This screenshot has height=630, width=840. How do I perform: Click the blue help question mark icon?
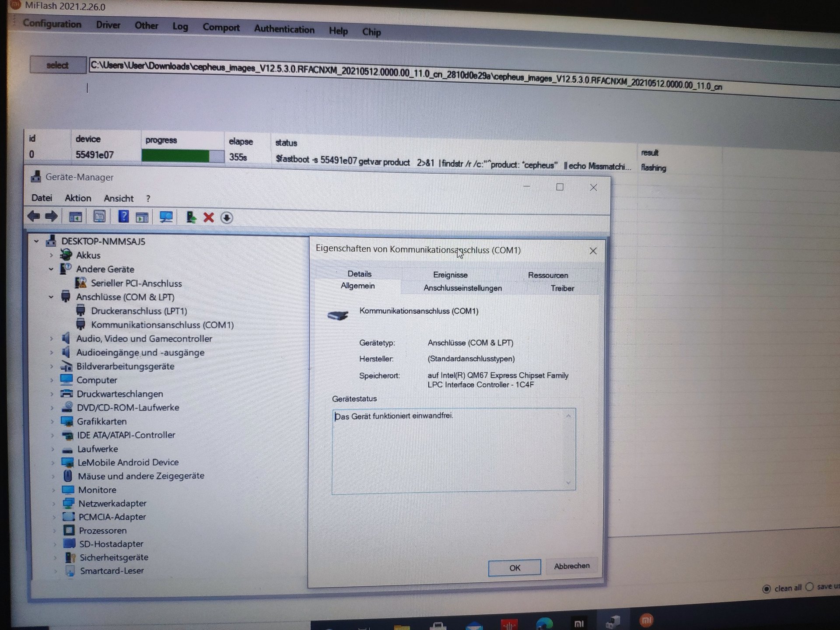[123, 217]
